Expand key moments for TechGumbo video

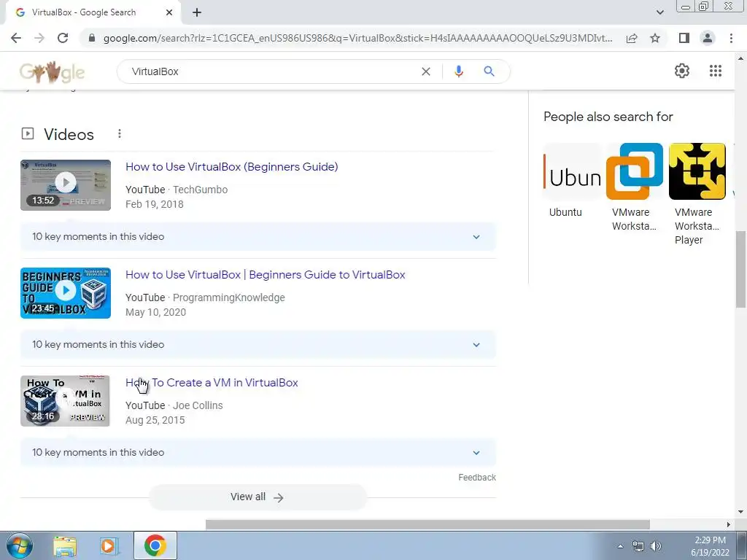(x=258, y=237)
